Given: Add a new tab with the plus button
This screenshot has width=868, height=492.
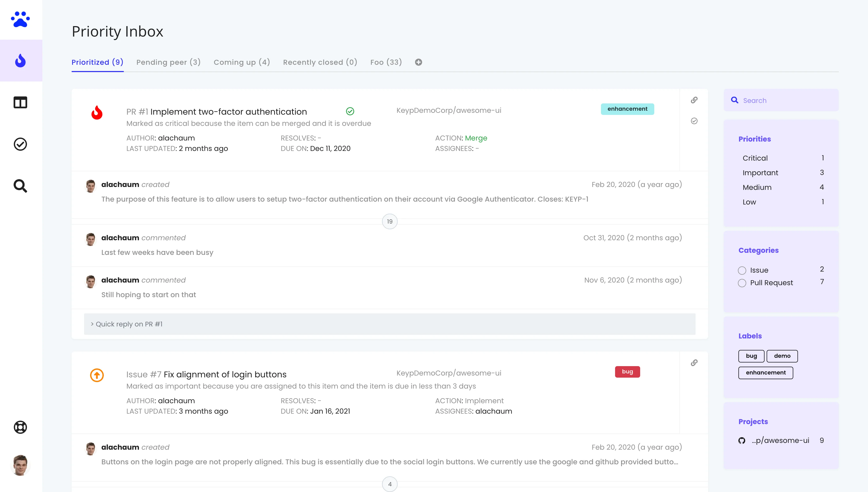Looking at the screenshot, I should [418, 62].
